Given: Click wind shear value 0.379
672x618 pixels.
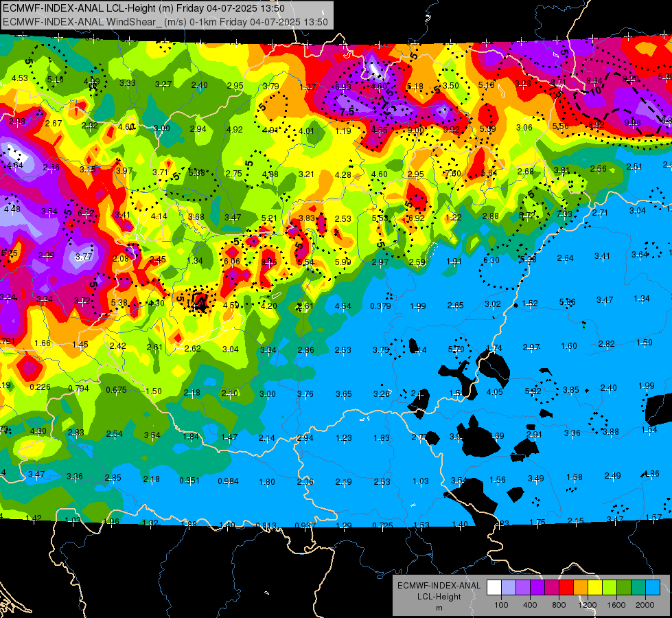Looking at the screenshot, I should click(380, 306).
